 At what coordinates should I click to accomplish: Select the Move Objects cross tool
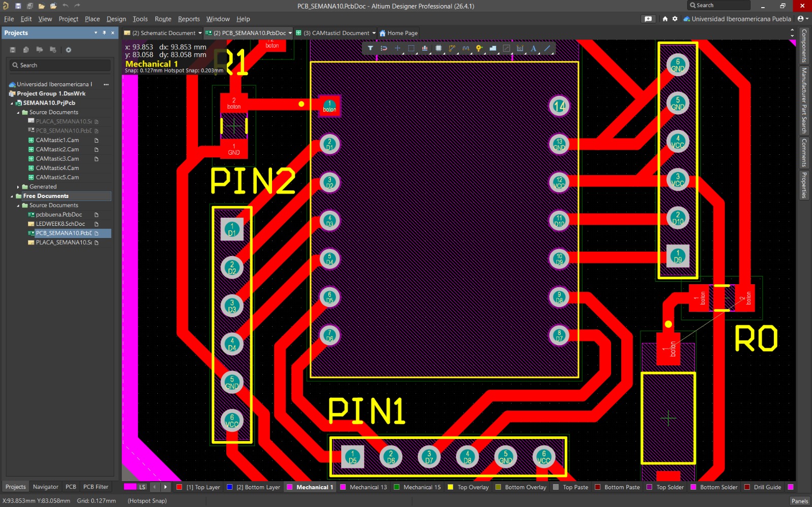pyautogui.click(x=397, y=48)
